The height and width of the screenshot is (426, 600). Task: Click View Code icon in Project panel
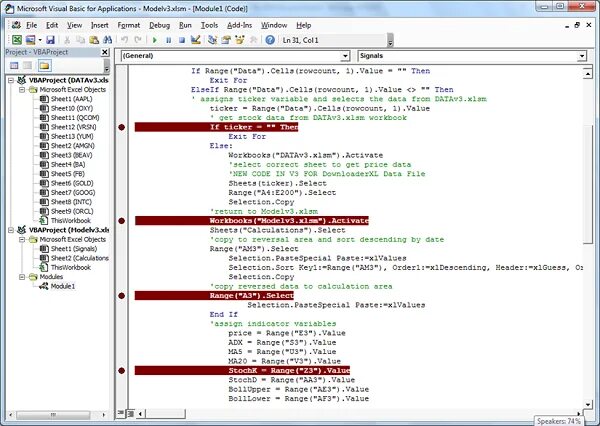pos(14,66)
